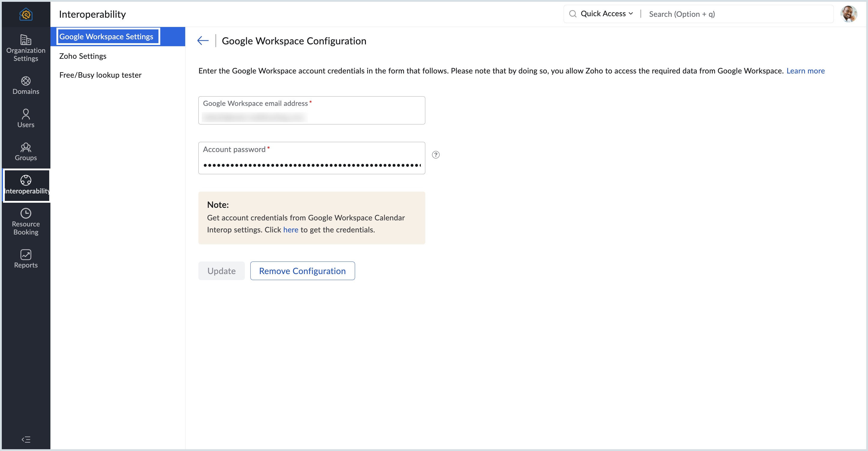The image size is (868, 451).
Task: Click the 'here' credentials link
Action: pos(291,229)
